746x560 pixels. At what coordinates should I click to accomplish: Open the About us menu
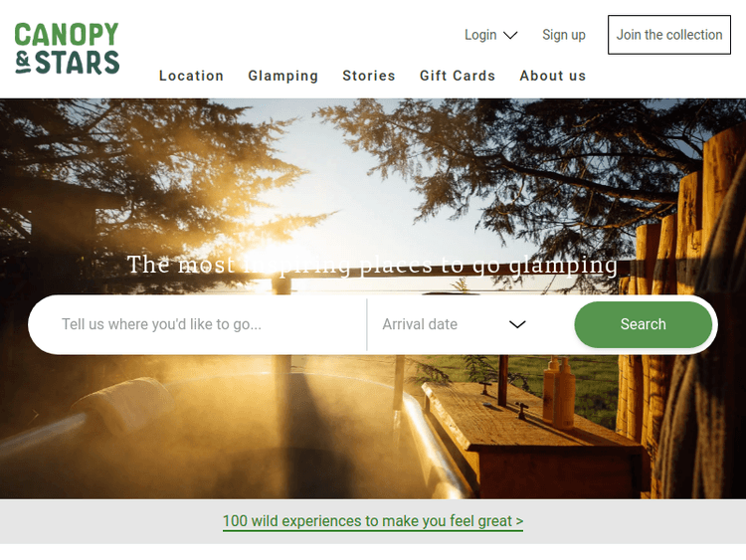(552, 76)
